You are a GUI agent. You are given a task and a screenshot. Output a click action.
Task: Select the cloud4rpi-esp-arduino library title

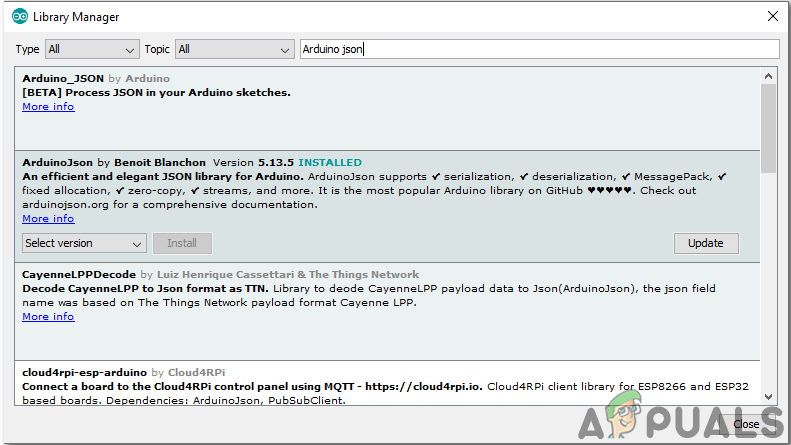84,372
